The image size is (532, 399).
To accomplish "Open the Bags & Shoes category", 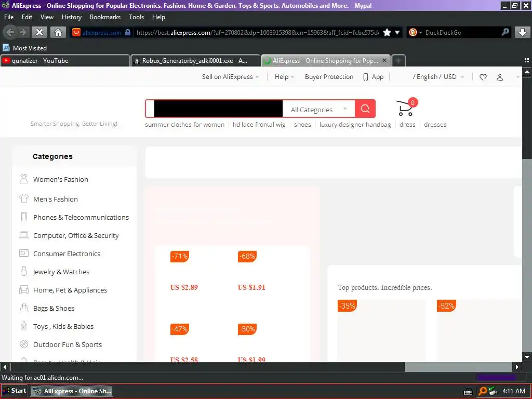I will click(x=54, y=309).
